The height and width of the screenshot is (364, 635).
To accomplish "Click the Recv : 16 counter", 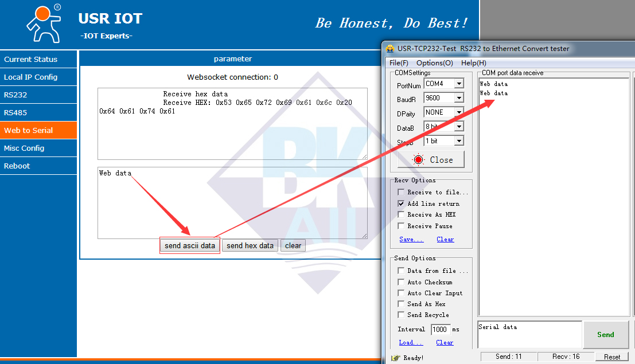I will tap(566, 357).
